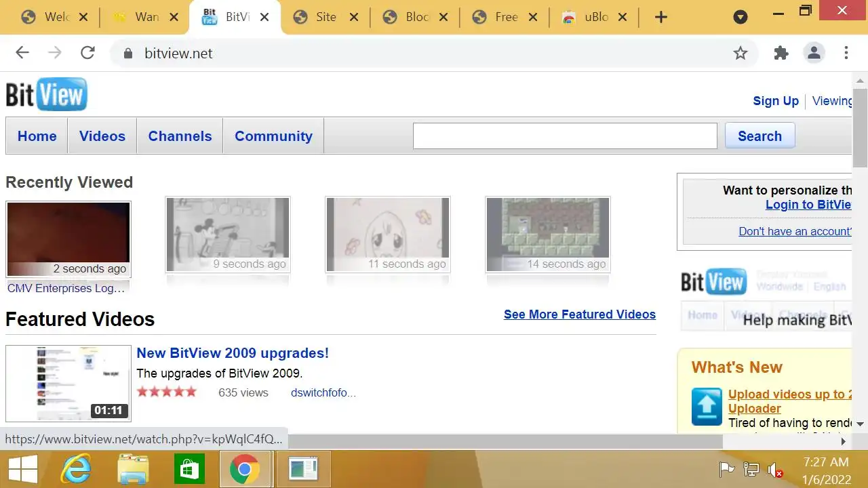The image size is (868, 488).
Task: Open the dswitchfofo uploader link
Action: (323, 392)
